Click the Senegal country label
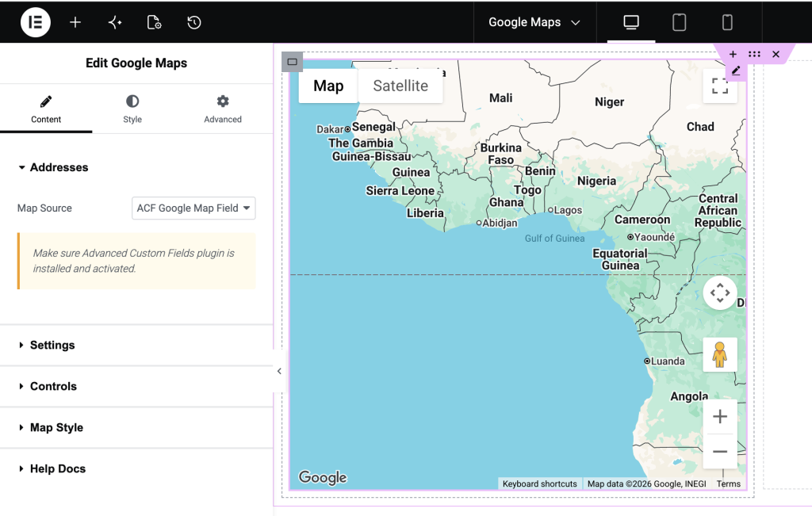This screenshot has width=812, height=516. (x=374, y=127)
